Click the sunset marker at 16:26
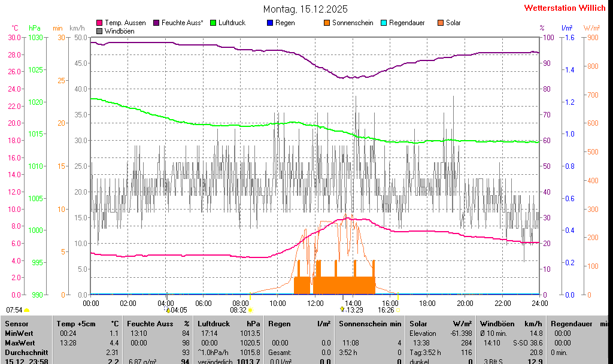 [x=397, y=310]
